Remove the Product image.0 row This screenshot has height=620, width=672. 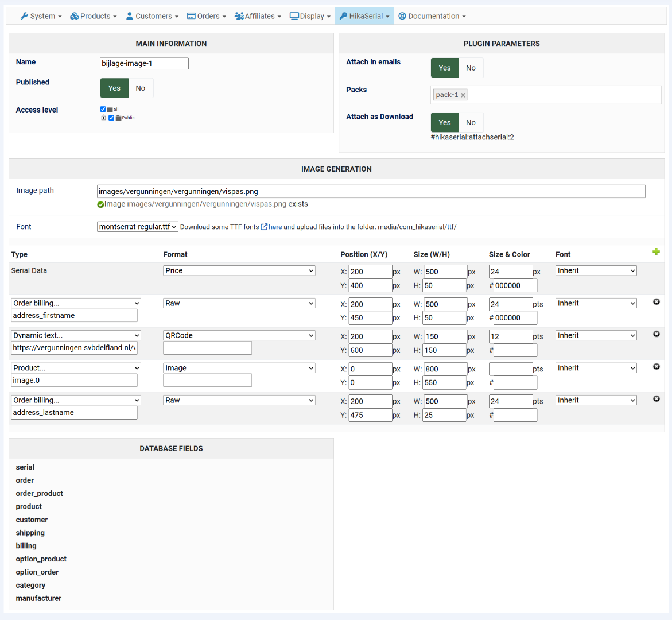pos(657,367)
